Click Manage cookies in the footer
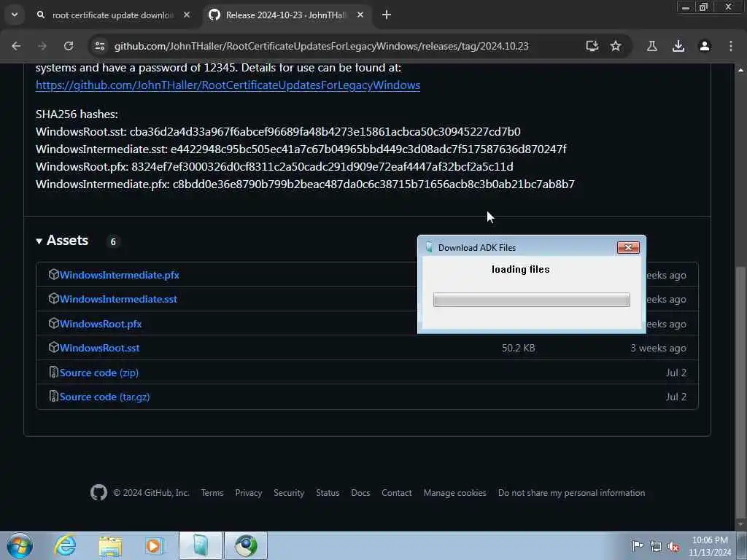The width and height of the screenshot is (747, 560). pos(455,494)
